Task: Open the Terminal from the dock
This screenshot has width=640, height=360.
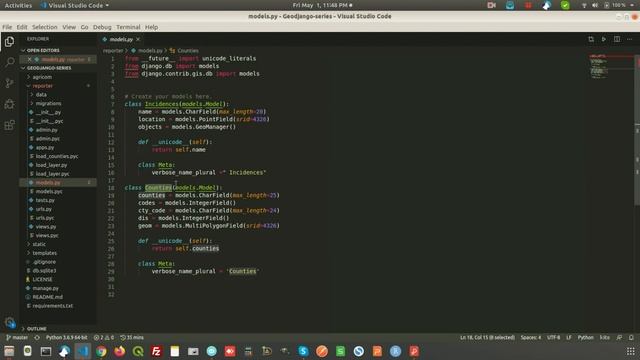Action: pyautogui.click(x=46, y=351)
